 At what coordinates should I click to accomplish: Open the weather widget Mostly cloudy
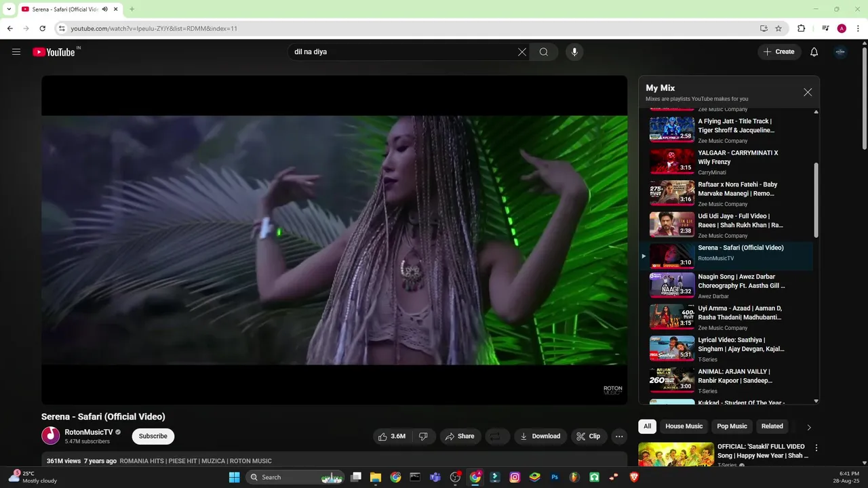(33, 477)
